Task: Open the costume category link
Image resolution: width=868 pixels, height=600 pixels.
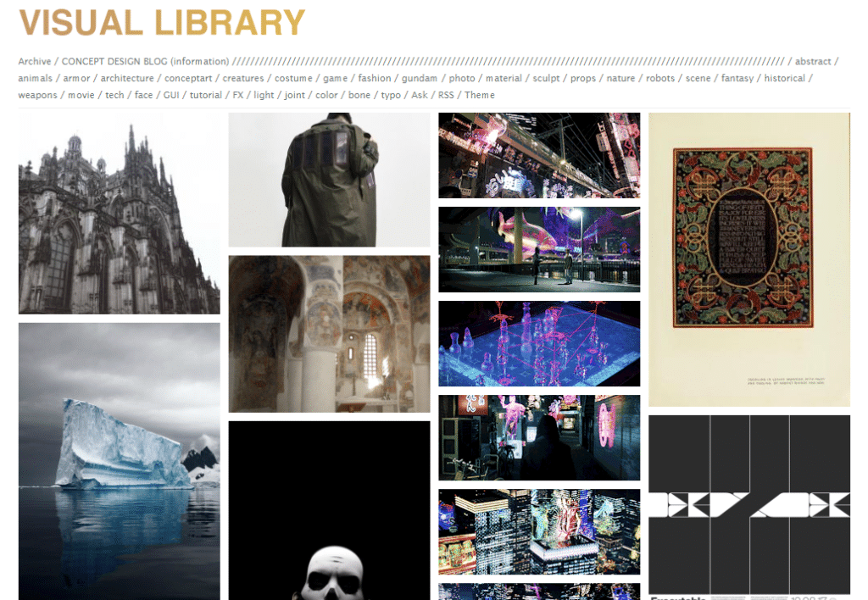Action: [293, 78]
